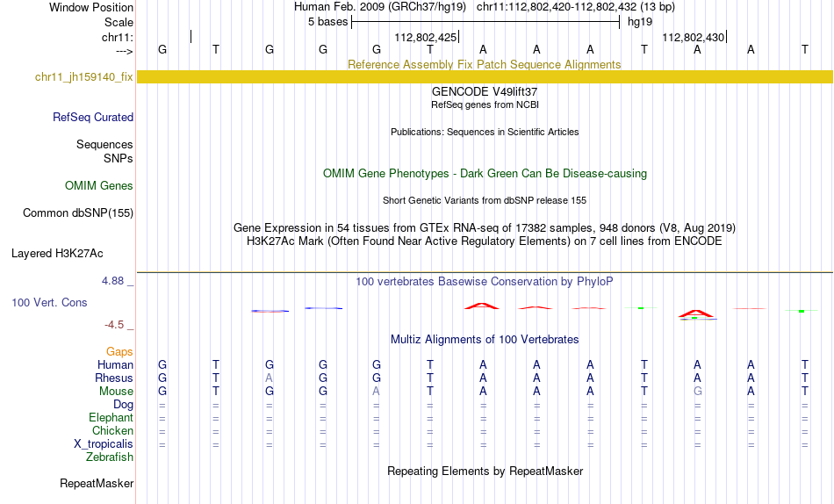The height and width of the screenshot is (504, 834).
Task: Click the Scale label
Action: (x=119, y=22)
